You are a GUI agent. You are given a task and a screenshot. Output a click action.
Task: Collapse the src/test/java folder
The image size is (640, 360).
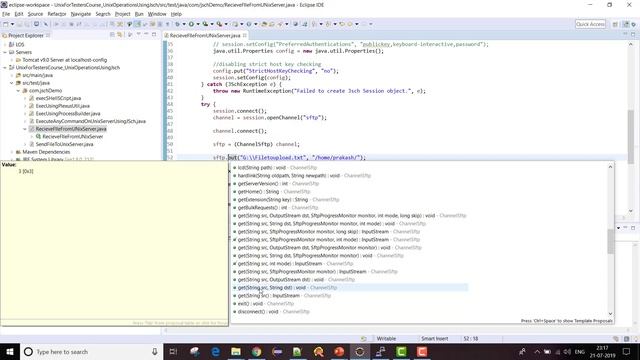click(x=12, y=83)
